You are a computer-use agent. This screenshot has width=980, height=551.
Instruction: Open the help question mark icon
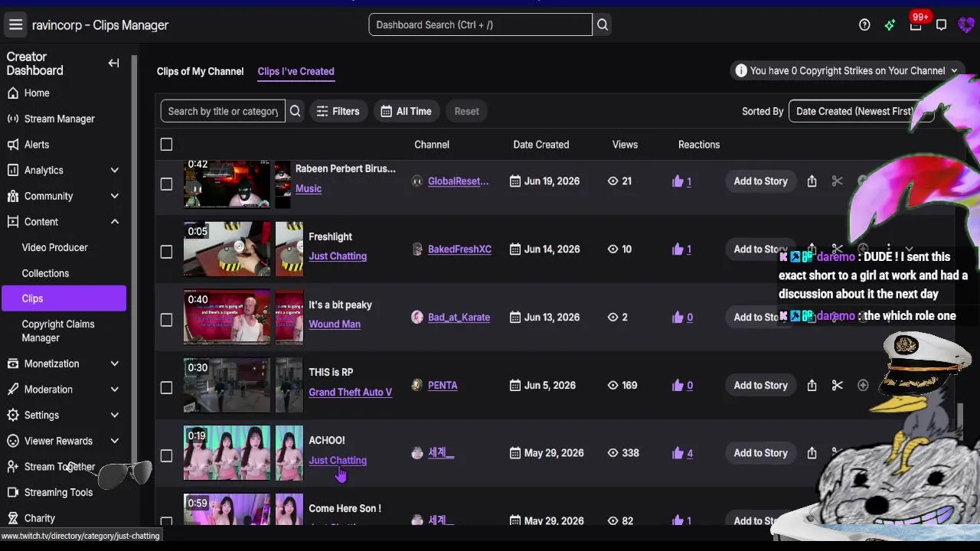coord(864,25)
